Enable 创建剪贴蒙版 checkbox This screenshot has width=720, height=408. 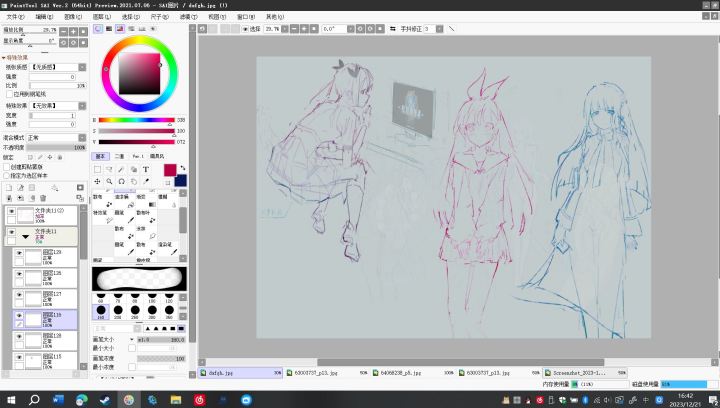(x=6, y=167)
